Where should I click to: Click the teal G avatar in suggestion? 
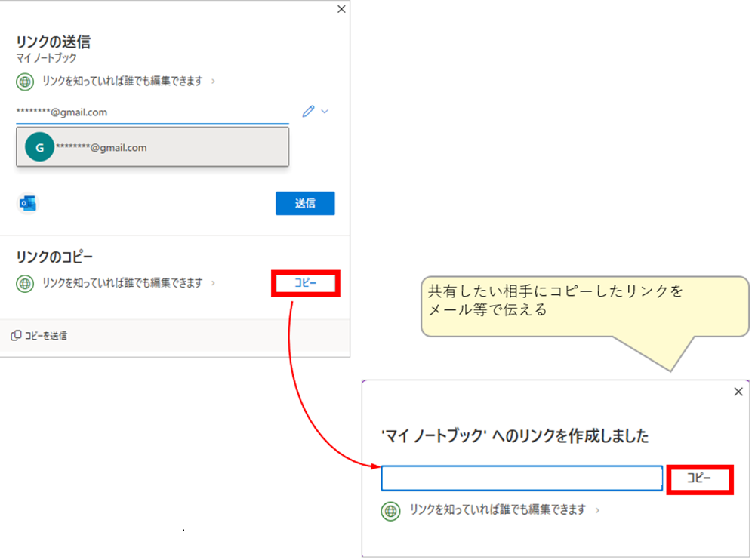39,148
